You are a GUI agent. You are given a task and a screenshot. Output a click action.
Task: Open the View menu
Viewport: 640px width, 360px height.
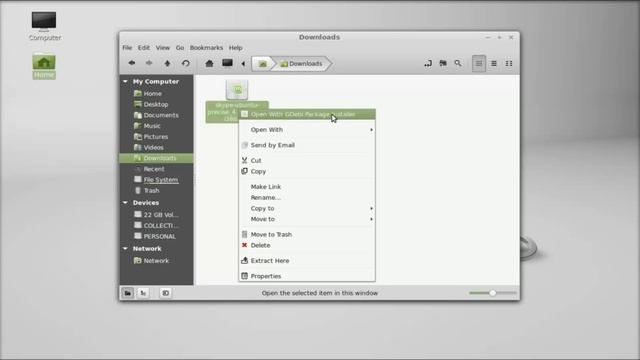pyautogui.click(x=162, y=48)
